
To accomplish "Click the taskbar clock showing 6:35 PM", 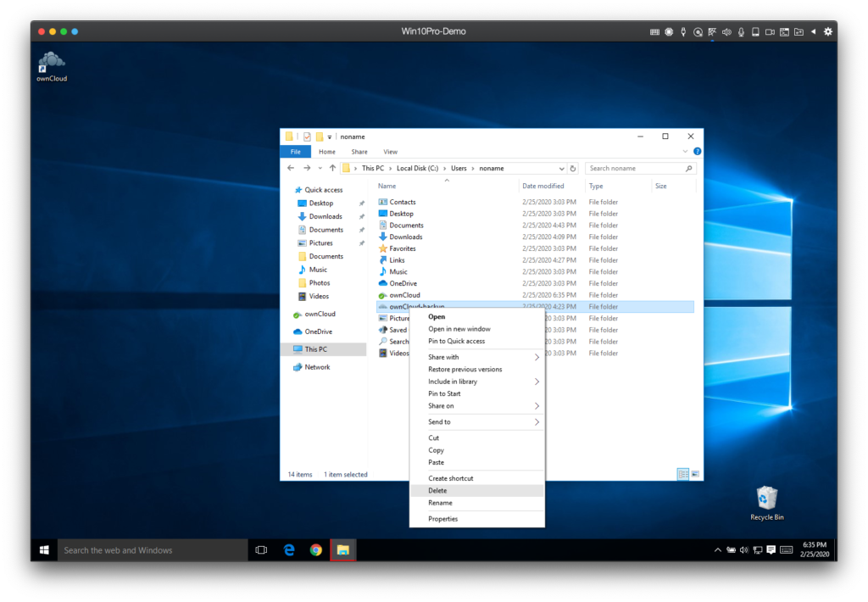I will point(815,549).
